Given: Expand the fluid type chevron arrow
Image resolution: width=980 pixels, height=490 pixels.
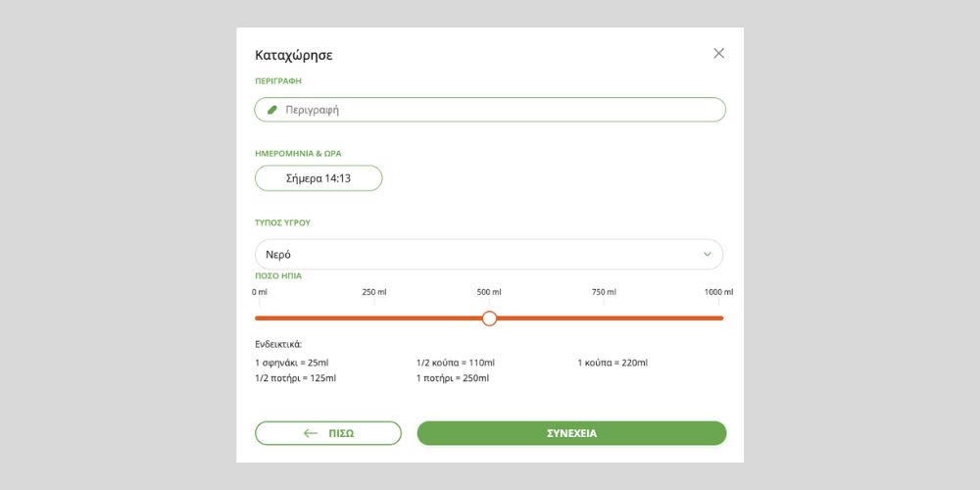Looking at the screenshot, I should pyautogui.click(x=708, y=255).
